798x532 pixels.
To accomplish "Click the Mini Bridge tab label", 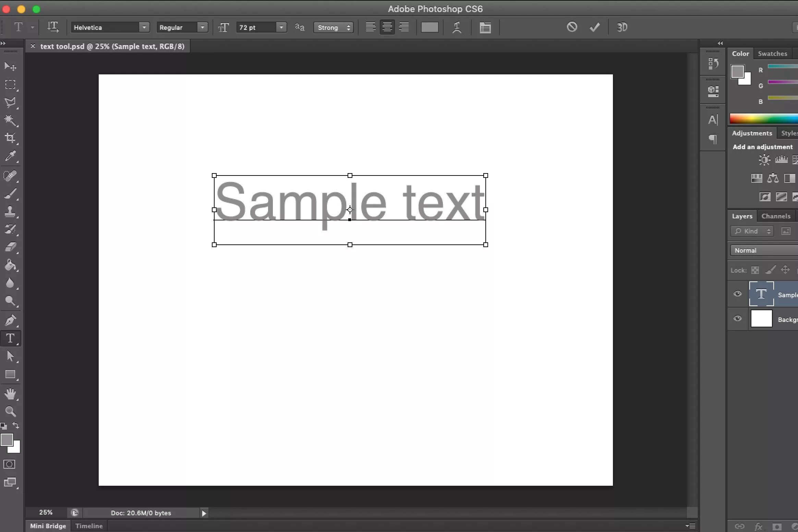I will [x=48, y=525].
